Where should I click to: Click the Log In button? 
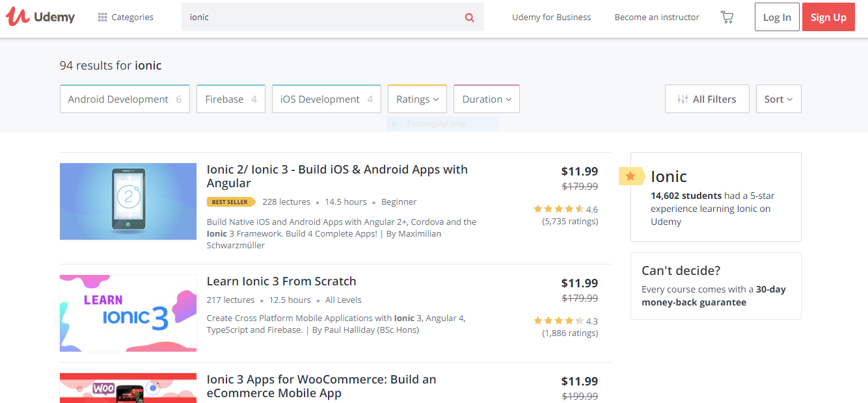pyautogui.click(x=776, y=18)
